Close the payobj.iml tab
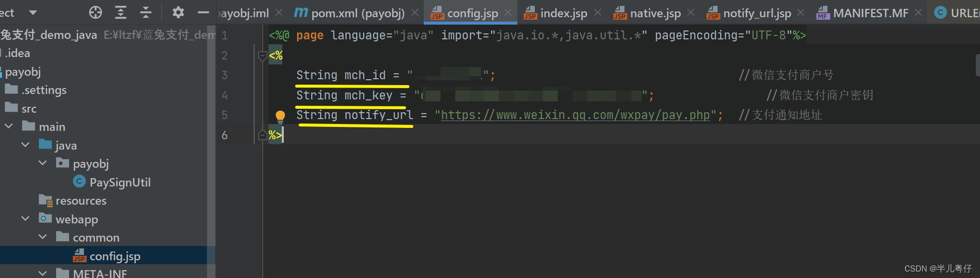Screen dimensions: 980x278 tap(279, 12)
